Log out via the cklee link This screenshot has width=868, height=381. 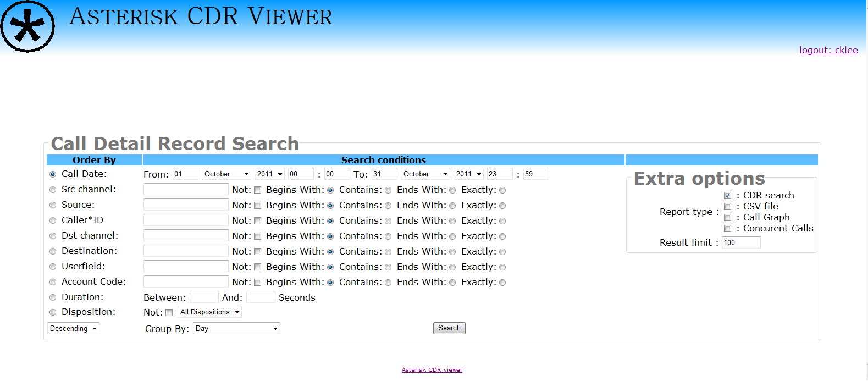tap(828, 50)
